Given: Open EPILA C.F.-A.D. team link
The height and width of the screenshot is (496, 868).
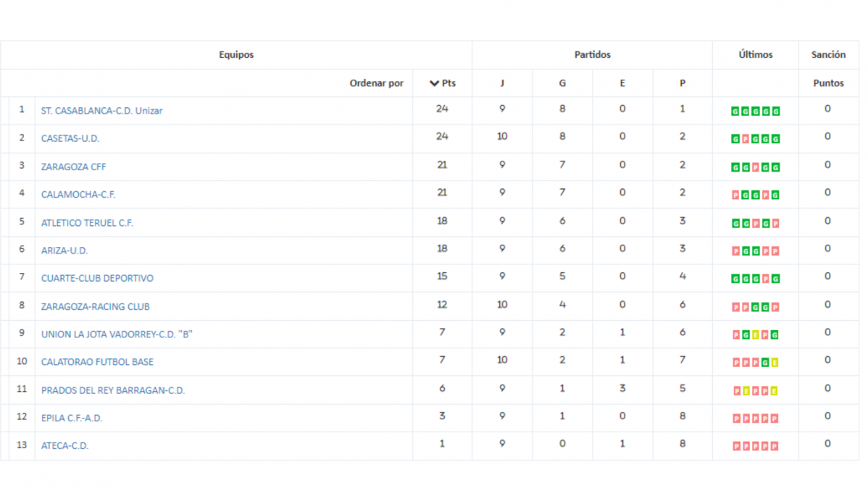Looking at the screenshot, I should click(x=72, y=418).
